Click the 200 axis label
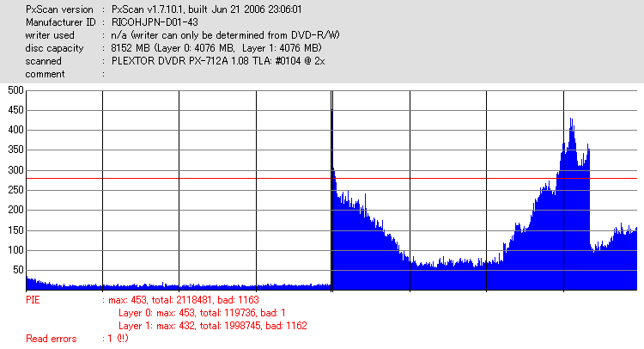This screenshot has height=349, width=644. point(15,210)
